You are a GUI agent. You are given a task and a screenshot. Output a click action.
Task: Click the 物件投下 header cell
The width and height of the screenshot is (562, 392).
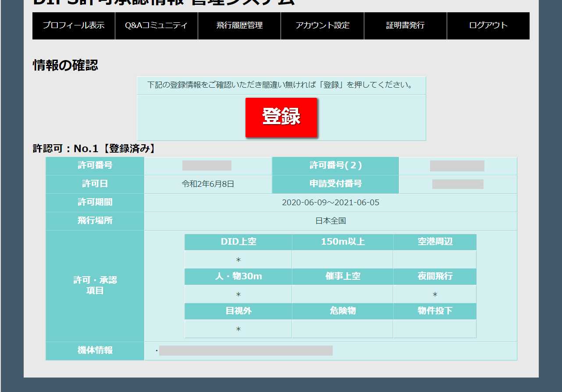[434, 311]
